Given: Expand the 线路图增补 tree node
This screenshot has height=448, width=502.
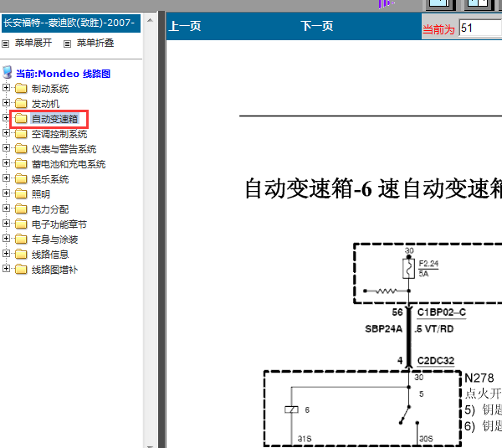Looking at the screenshot, I should (6, 268).
